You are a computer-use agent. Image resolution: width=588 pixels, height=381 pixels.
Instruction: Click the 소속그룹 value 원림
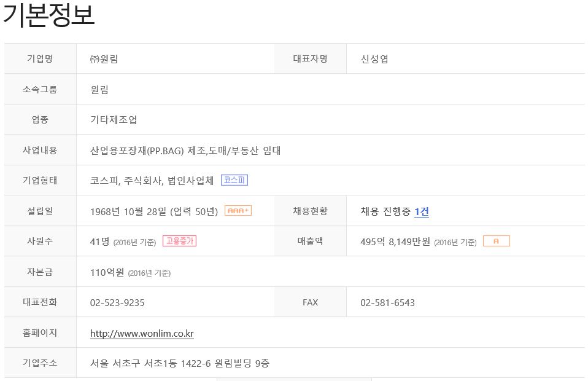coord(99,89)
